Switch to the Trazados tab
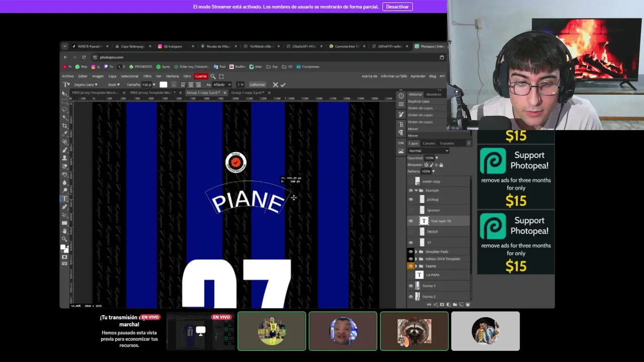The width and height of the screenshot is (644, 362). click(447, 143)
